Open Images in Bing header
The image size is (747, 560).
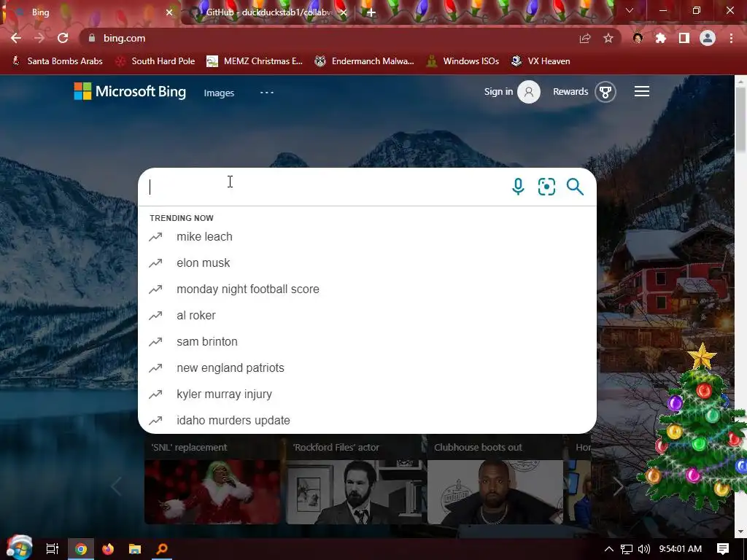click(x=219, y=93)
